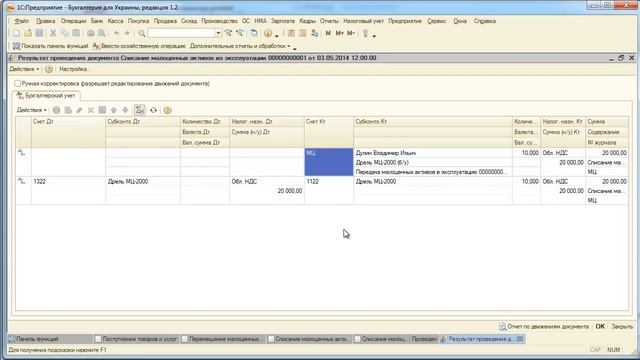The image size is (640, 360).
Task: Click the Find magnifier icon
Action: [142, 33]
